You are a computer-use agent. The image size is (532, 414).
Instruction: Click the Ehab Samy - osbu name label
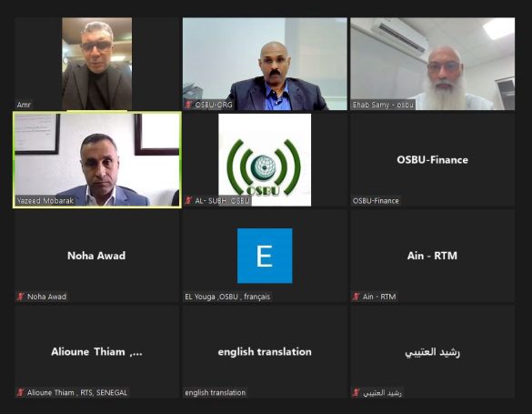383,105
